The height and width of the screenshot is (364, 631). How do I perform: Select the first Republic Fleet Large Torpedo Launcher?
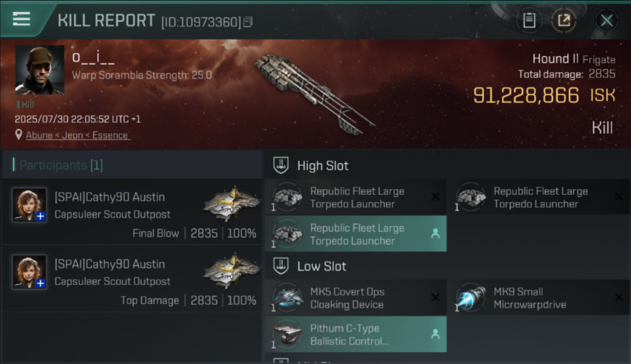click(x=355, y=197)
